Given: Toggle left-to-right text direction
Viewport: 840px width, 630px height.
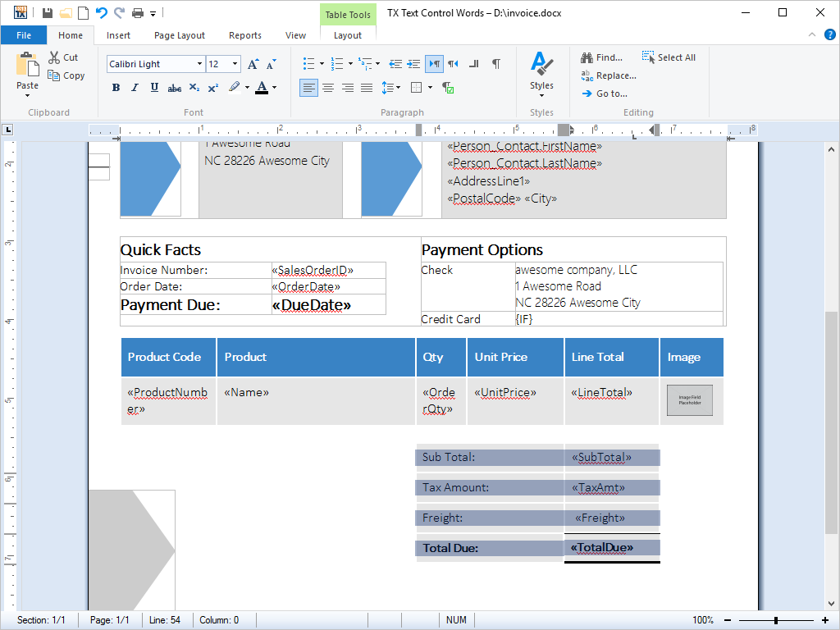Looking at the screenshot, I should 435,64.
